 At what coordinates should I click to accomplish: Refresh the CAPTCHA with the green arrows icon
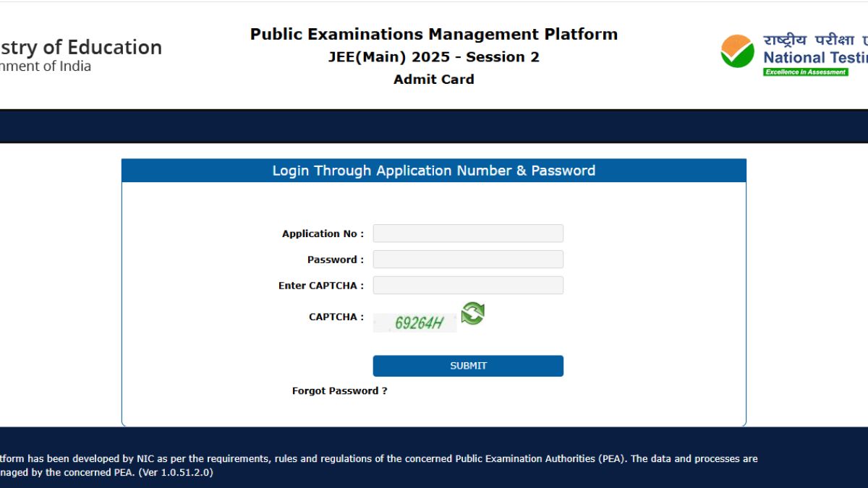click(x=473, y=313)
